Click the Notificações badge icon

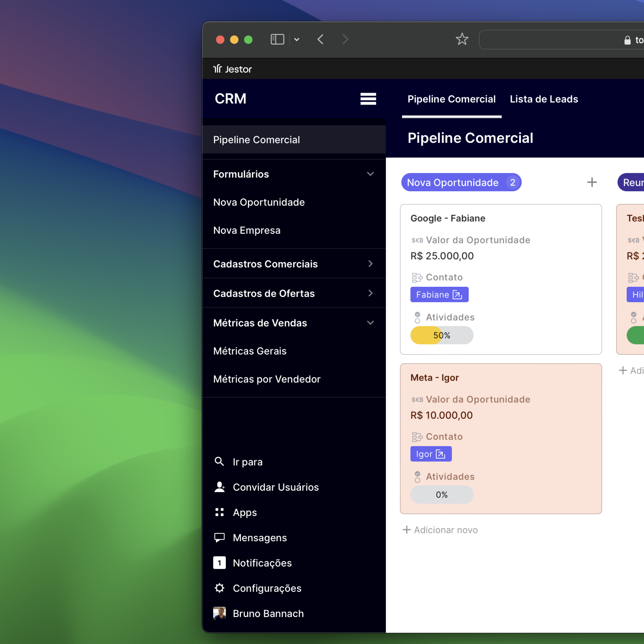(x=219, y=563)
